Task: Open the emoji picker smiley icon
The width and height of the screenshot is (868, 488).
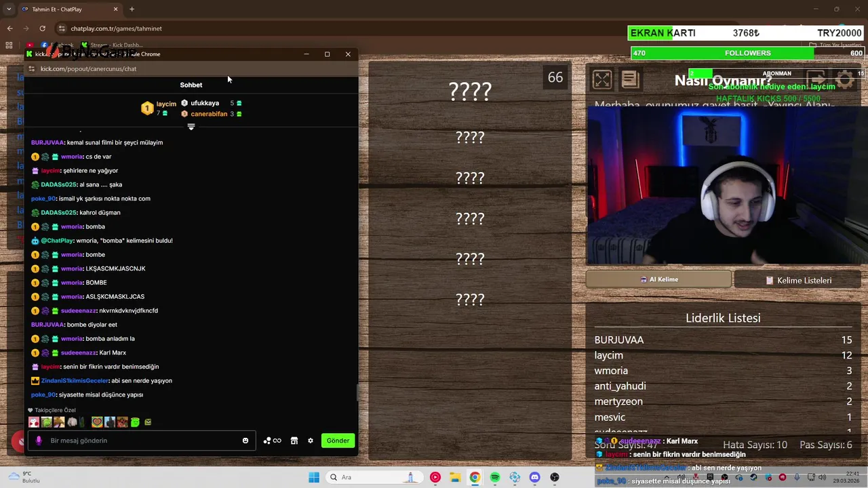Action: click(x=245, y=441)
